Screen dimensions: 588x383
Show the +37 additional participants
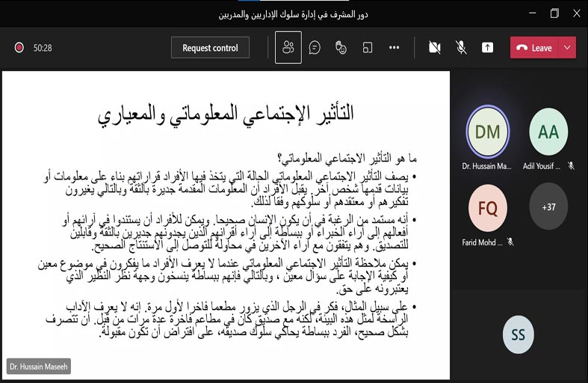point(548,206)
